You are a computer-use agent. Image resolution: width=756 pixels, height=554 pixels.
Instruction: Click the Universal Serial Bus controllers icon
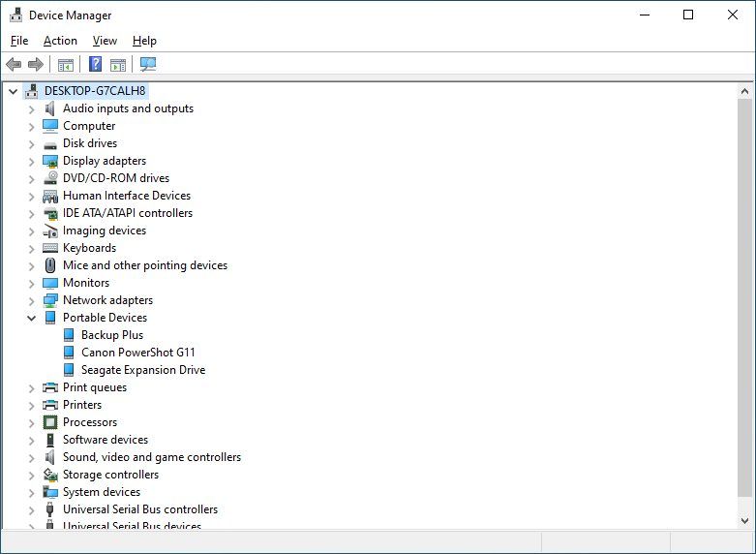pyautogui.click(x=49, y=509)
